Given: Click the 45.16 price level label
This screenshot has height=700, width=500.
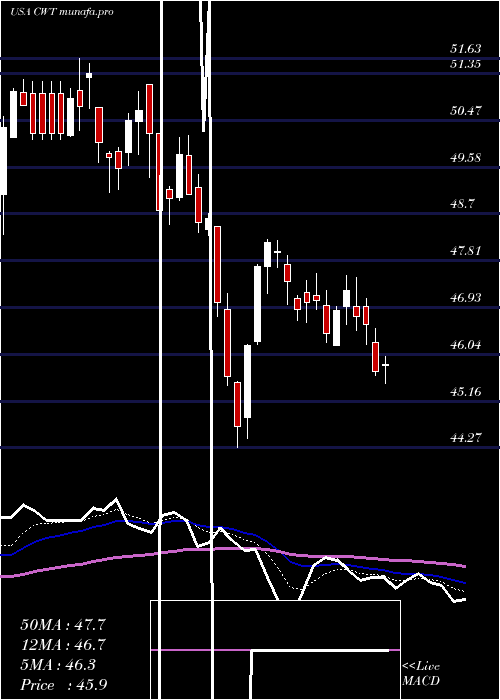Looking at the screenshot, I should click(x=465, y=392).
